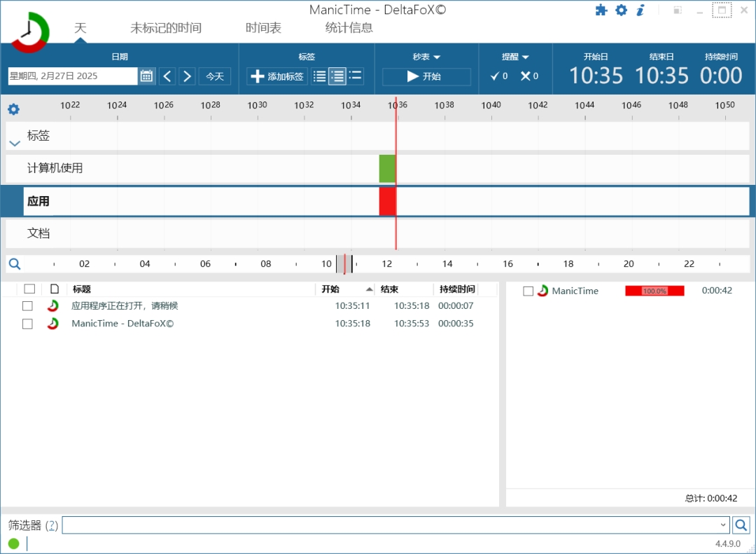Switch to the 统计信息 tab

point(349,27)
